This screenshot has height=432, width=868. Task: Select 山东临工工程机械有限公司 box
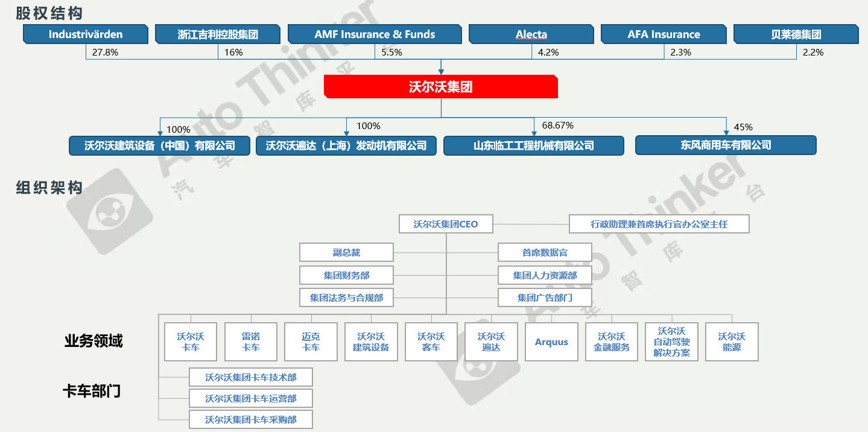pos(534,145)
